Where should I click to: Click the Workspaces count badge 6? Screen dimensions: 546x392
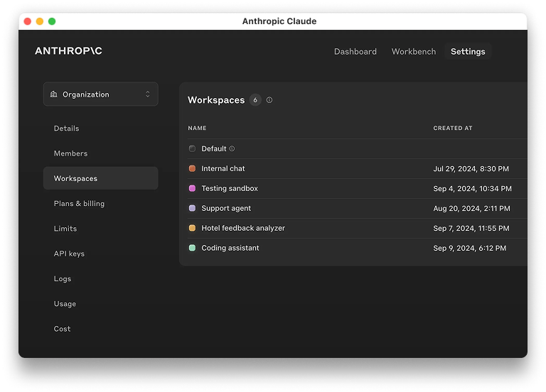[255, 100]
